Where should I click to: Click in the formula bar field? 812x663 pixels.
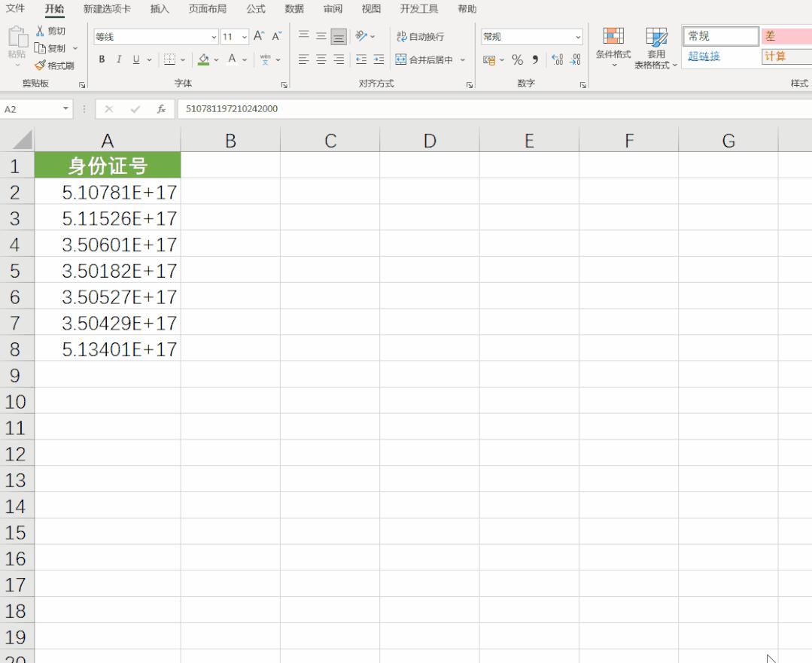tap(494, 109)
